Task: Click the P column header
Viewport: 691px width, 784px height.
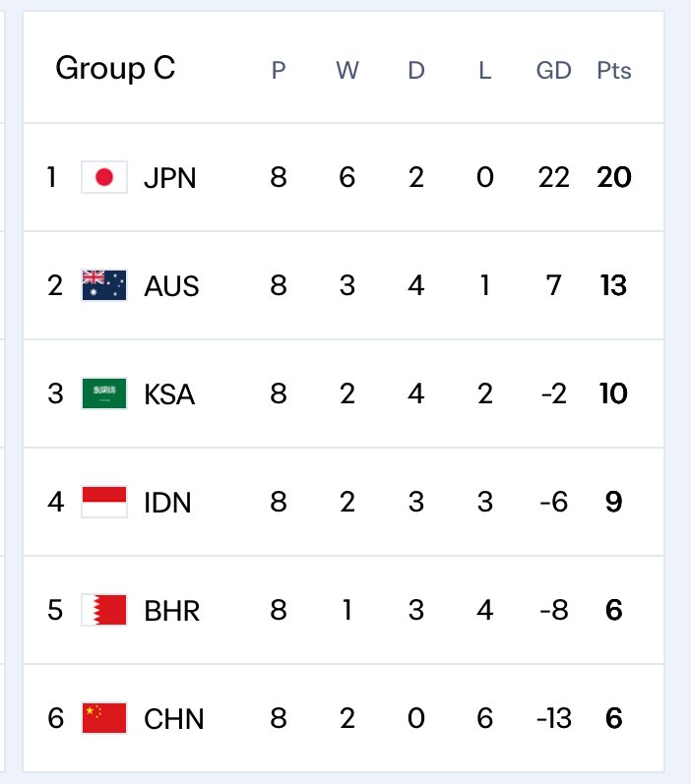Action: [279, 71]
